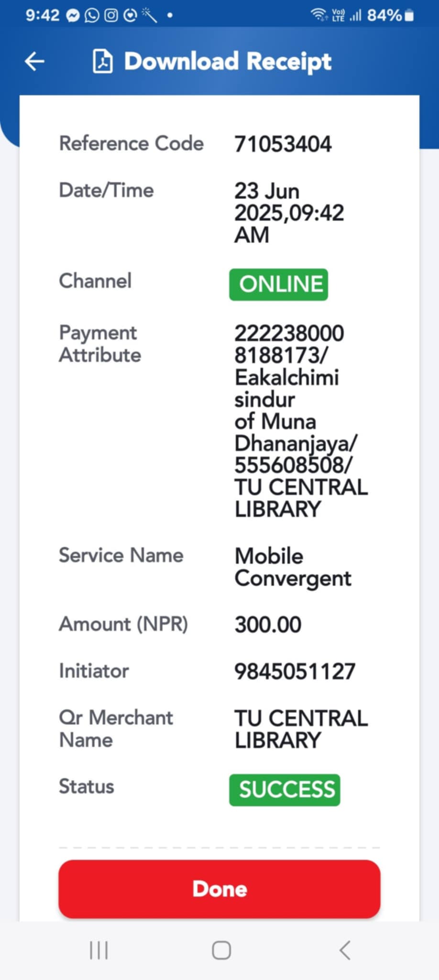Image resolution: width=439 pixels, height=980 pixels.
Task: Tap the back arrow in the header
Action: 34,62
